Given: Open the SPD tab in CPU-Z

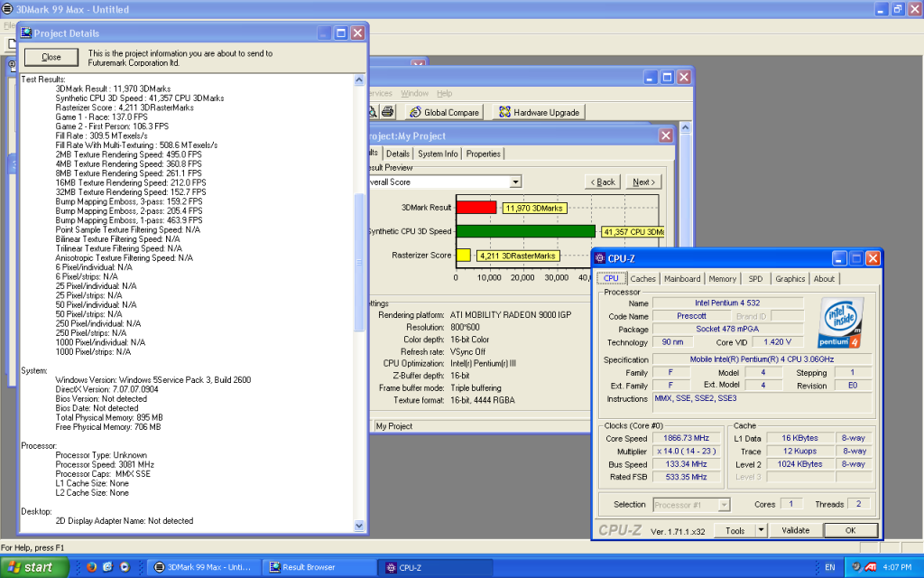Looking at the screenshot, I should 755,278.
